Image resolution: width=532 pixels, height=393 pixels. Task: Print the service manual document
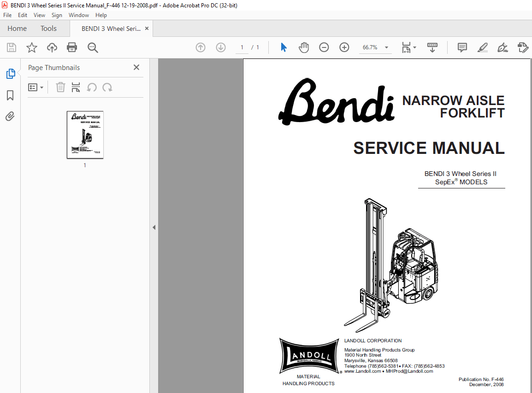coord(72,47)
